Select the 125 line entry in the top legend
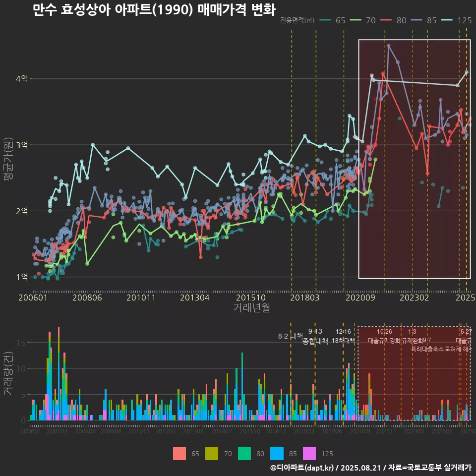The image size is (476, 476). [457, 20]
